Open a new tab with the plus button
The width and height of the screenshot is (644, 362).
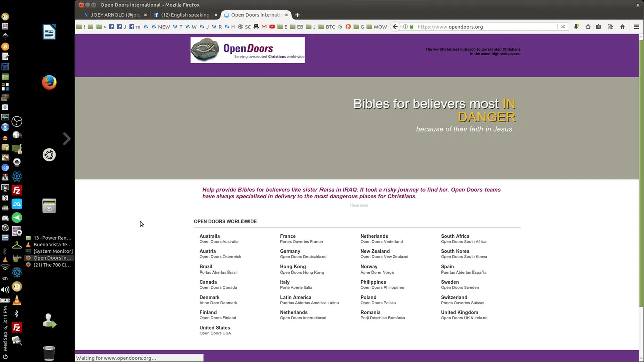click(x=297, y=15)
